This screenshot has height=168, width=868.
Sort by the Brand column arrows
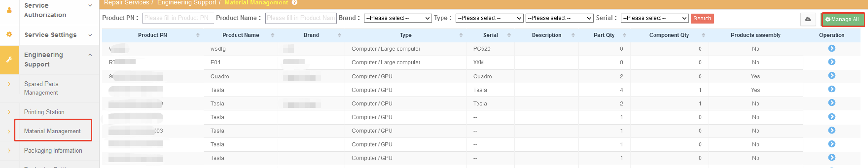339,35
